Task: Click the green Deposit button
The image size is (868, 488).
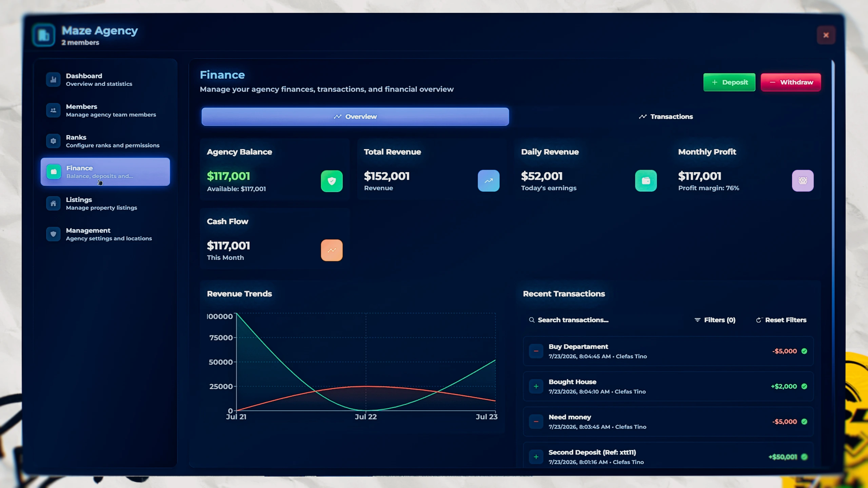Action: pos(729,82)
